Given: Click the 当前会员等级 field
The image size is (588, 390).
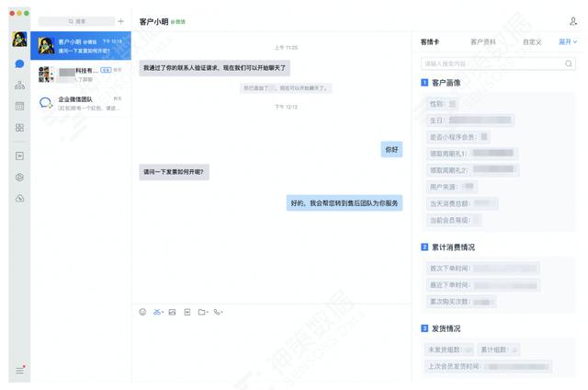Looking at the screenshot, I should pyautogui.click(x=454, y=220).
